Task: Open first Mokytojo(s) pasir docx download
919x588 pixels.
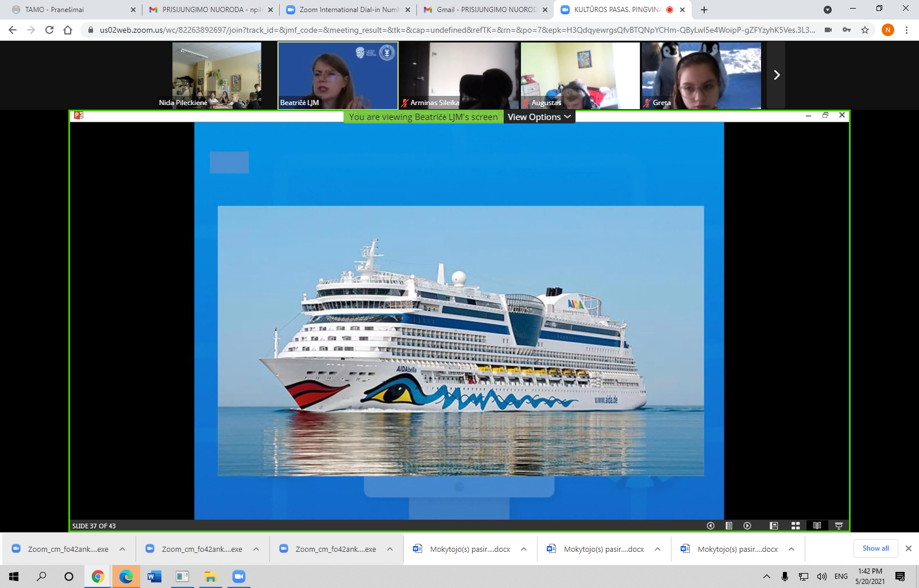Action: pyautogui.click(x=462, y=549)
